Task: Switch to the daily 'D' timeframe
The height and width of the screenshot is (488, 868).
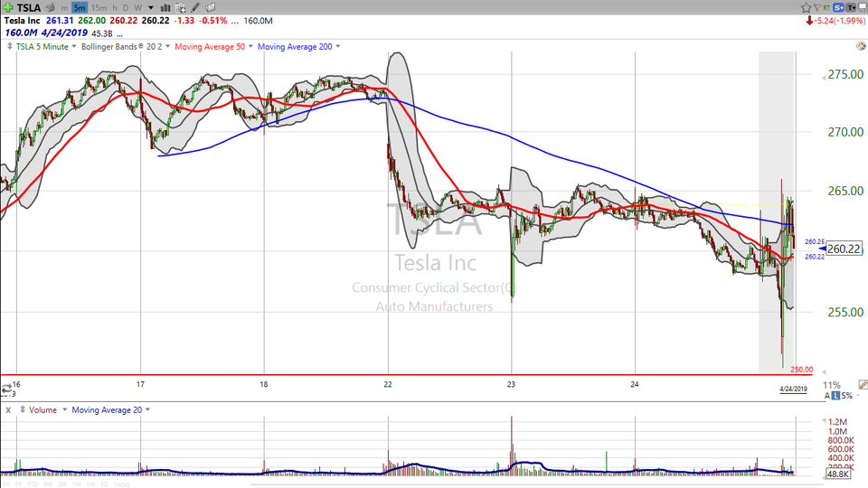Action: pyautogui.click(x=125, y=8)
